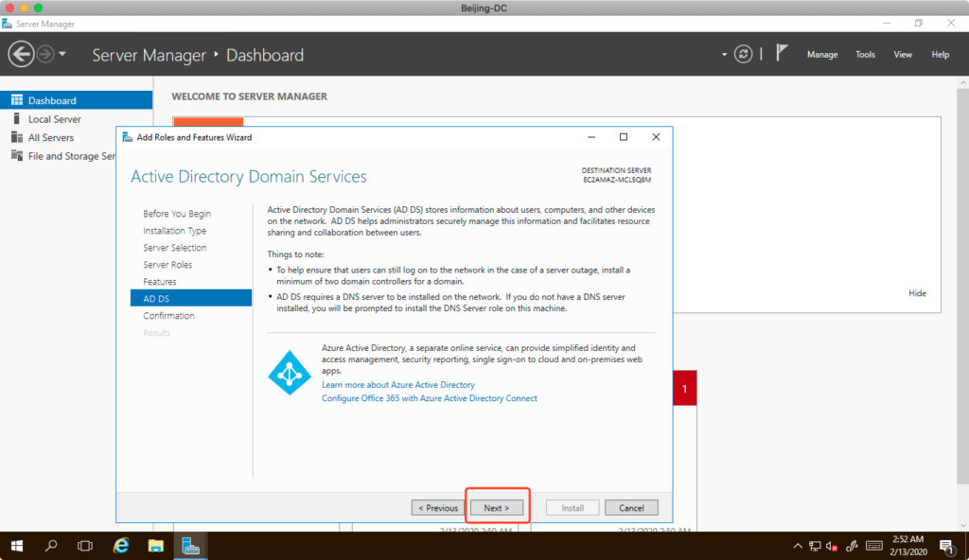The image size is (969, 560).
Task: Hide the welcome tile panel
Action: 917,293
